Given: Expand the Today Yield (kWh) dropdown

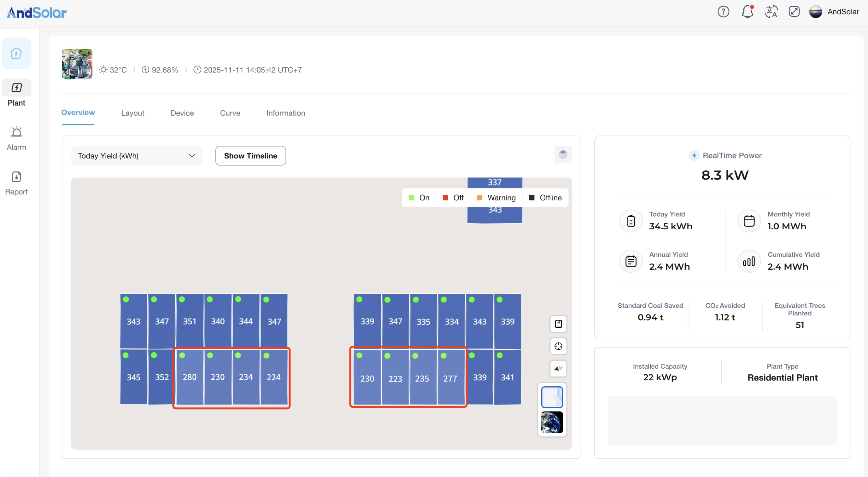Looking at the screenshot, I should [137, 156].
